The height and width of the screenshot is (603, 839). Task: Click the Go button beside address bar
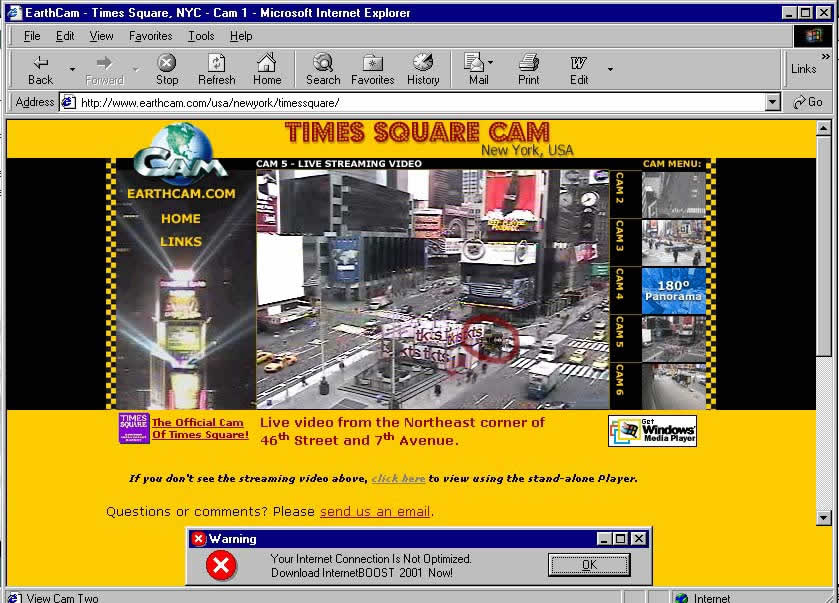(x=808, y=102)
